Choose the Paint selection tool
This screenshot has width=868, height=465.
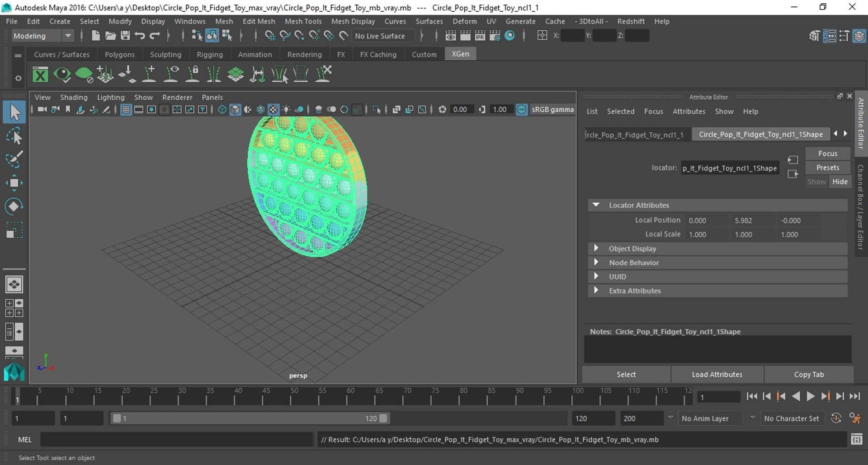[x=14, y=159]
